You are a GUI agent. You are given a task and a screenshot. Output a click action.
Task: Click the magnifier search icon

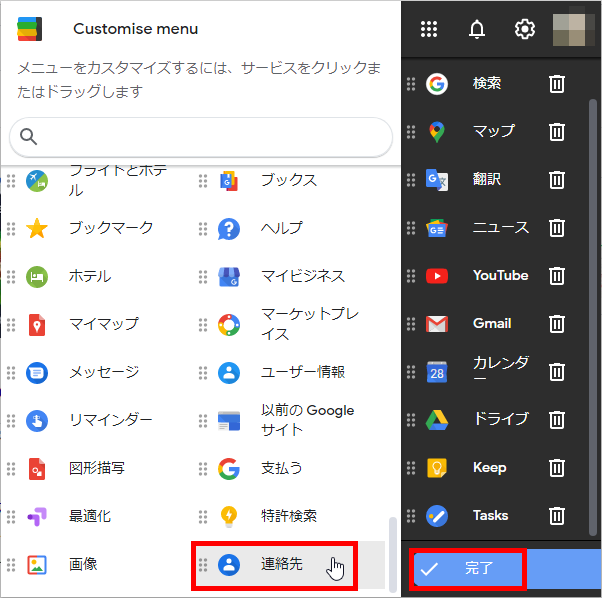pyautogui.click(x=28, y=136)
